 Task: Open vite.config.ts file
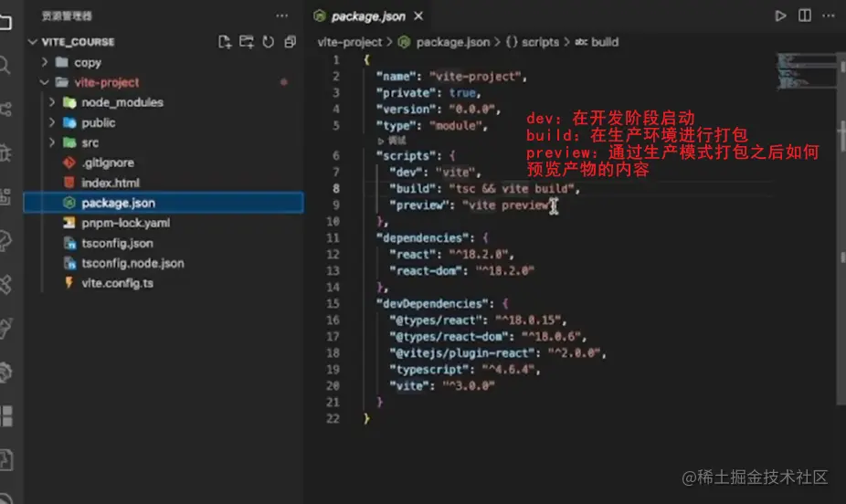[x=164, y=283]
